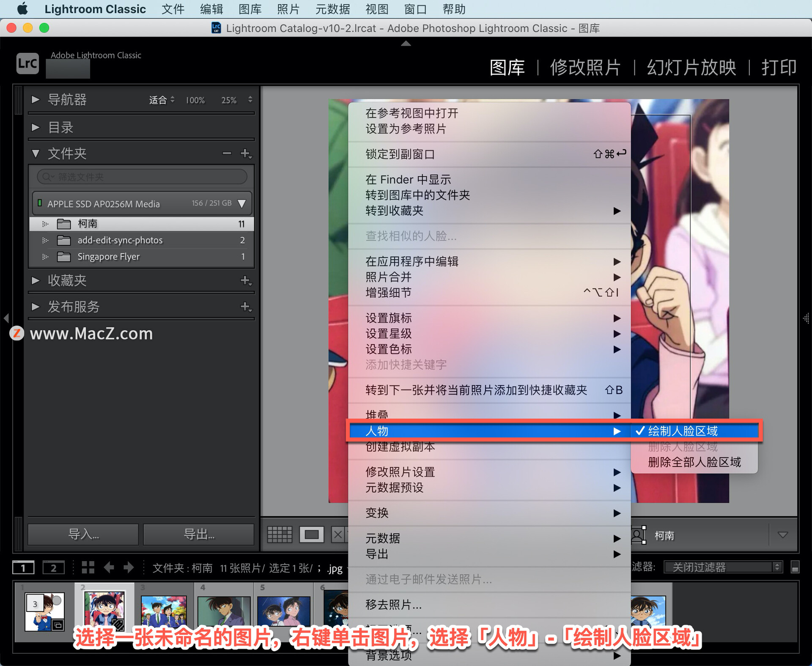The image size is (812, 666).
Task: Go back with the left arrow icon
Action: point(109,567)
